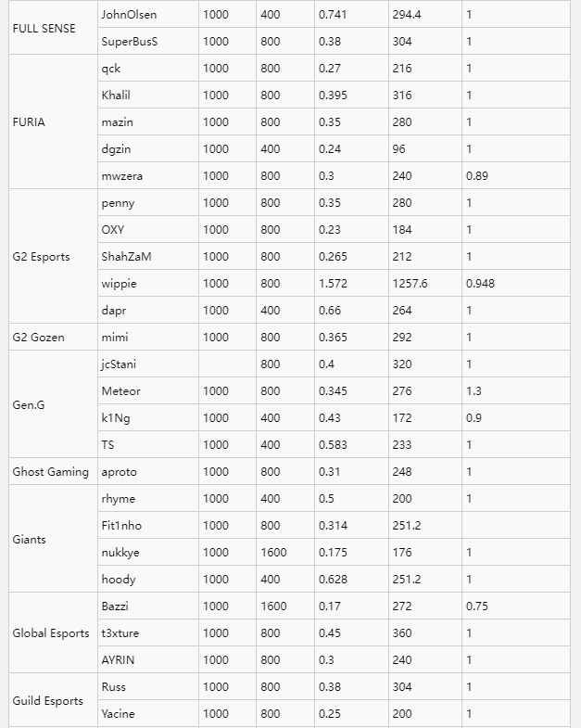Click the Global Esports team cell
581x728 pixels.
[51, 632]
